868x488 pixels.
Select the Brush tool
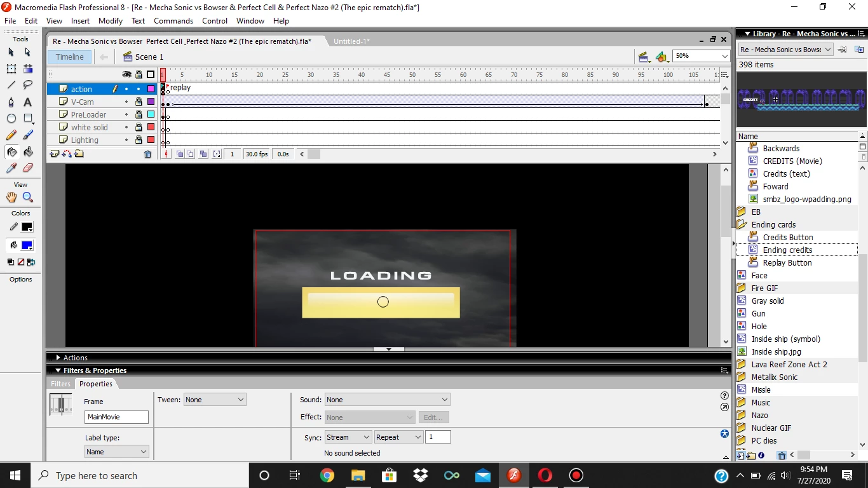pos(28,135)
